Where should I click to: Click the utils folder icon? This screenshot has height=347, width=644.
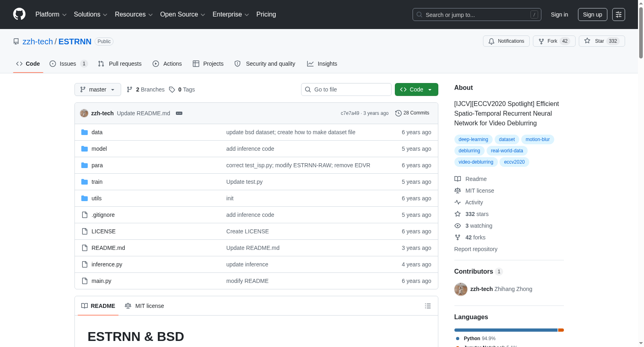coord(85,198)
